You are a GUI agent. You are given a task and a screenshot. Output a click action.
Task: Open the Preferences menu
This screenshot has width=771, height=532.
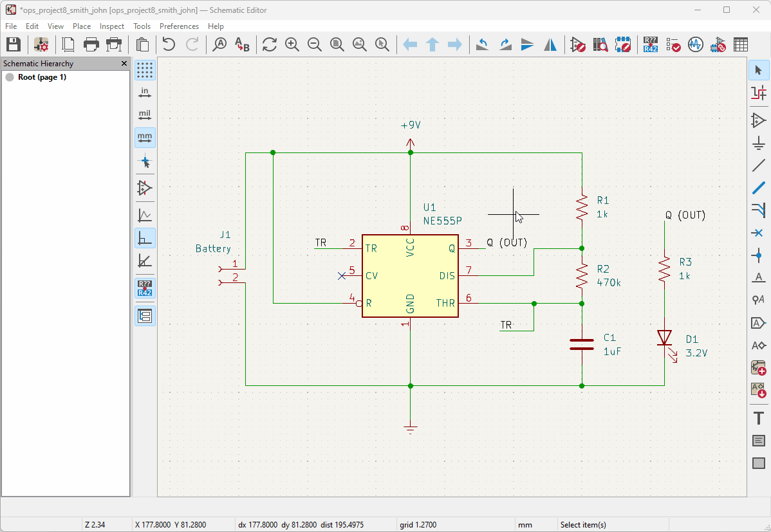point(179,26)
